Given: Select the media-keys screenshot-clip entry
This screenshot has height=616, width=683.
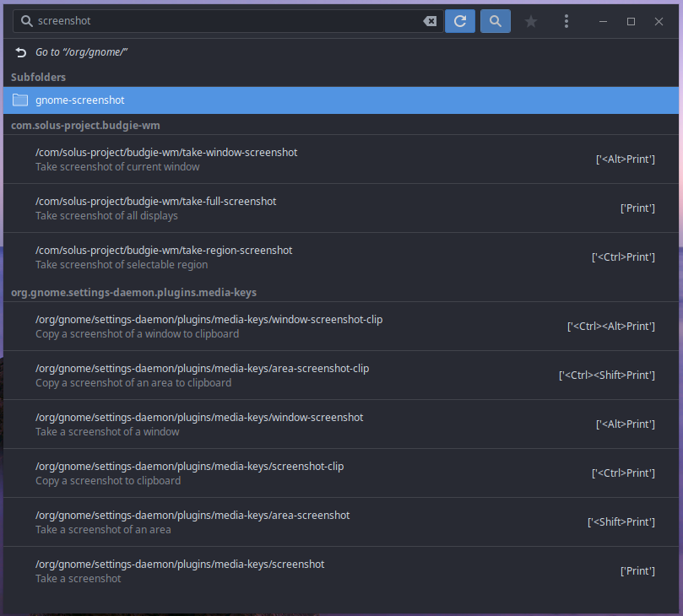Looking at the screenshot, I should click(x=338, y=473).
